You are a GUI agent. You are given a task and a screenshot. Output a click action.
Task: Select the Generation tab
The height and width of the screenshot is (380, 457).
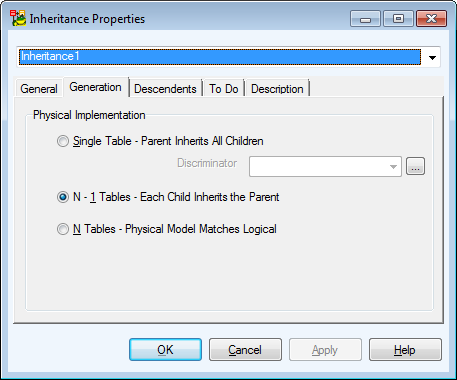[x=95, y=87]
